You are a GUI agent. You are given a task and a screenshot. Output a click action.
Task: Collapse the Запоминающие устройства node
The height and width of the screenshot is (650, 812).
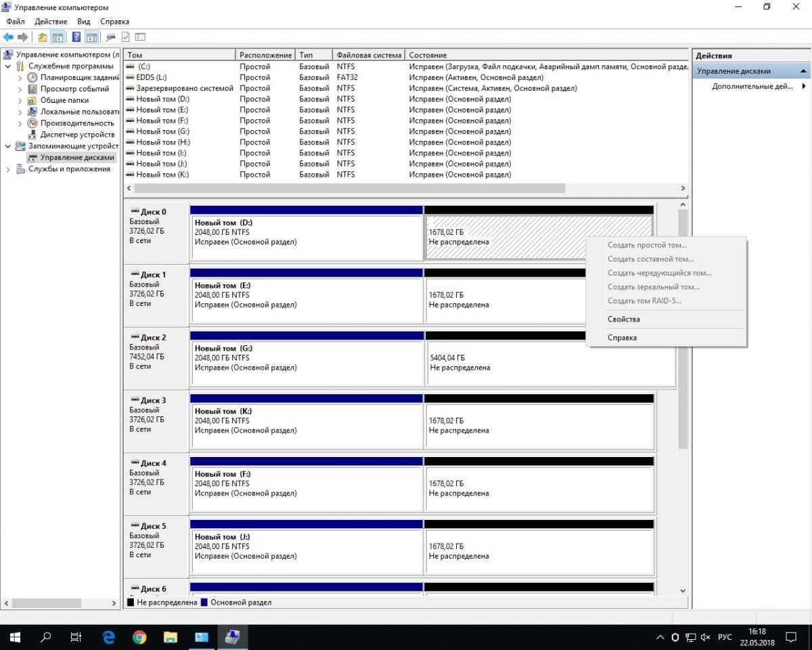pyautogui.click(x=8, y=146)
